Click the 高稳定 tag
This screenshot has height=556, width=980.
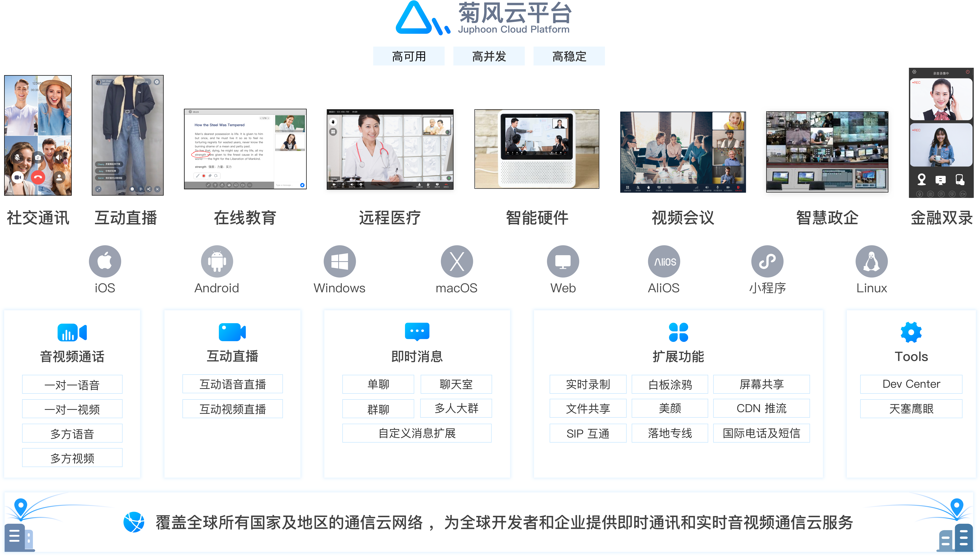(x=569, y=56)
